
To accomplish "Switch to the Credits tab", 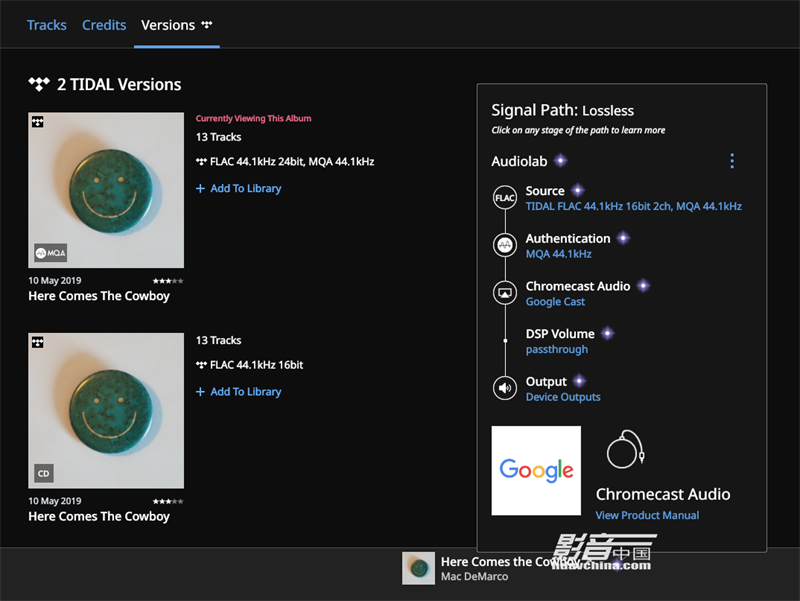I will pos(104,25).
